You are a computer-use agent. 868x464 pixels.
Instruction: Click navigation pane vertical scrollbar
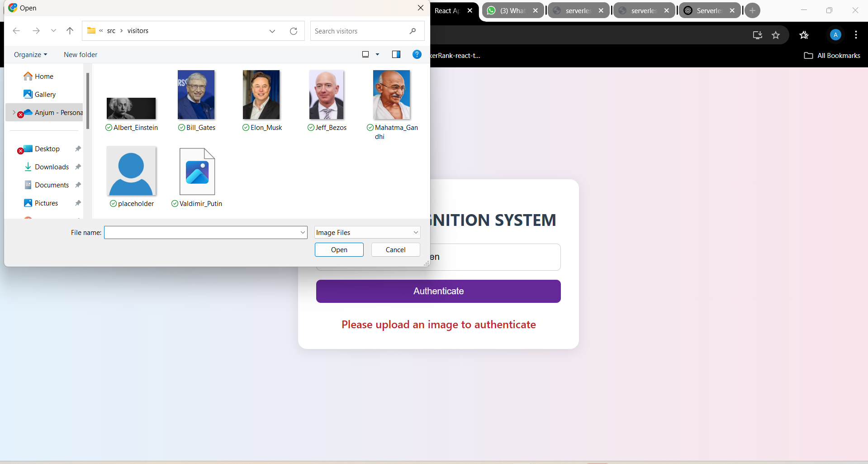tap(88, 100)
